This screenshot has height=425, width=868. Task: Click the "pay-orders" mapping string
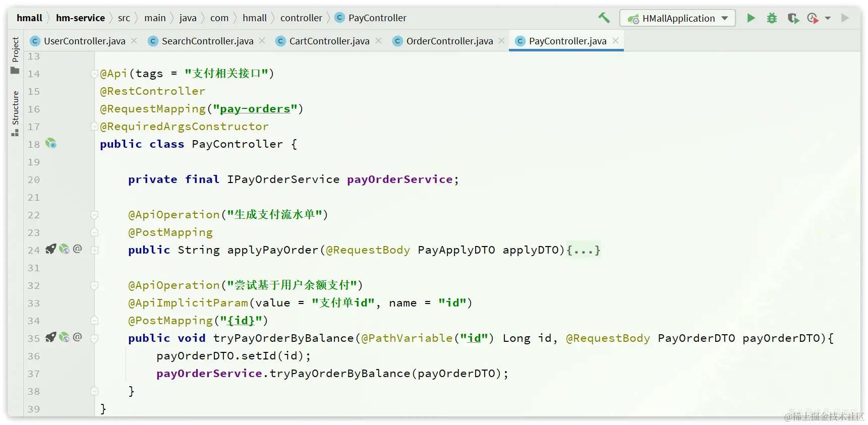click(255, 109)
